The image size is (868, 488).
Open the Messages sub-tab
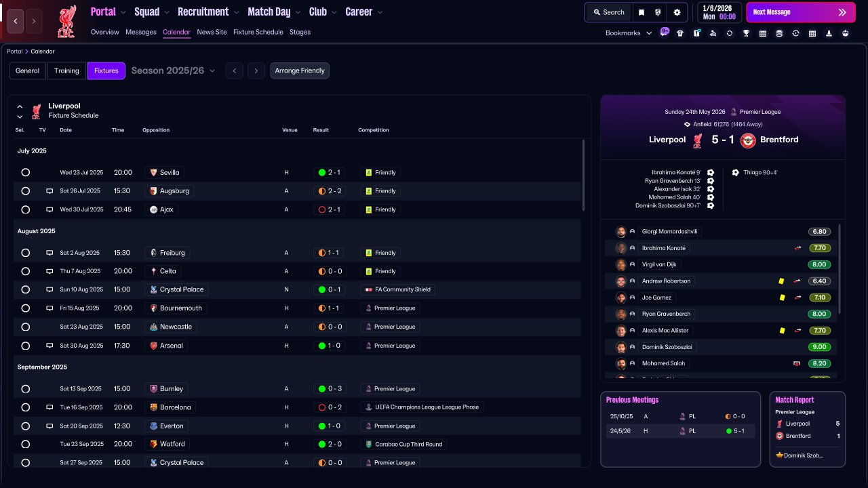click(141, 32)
